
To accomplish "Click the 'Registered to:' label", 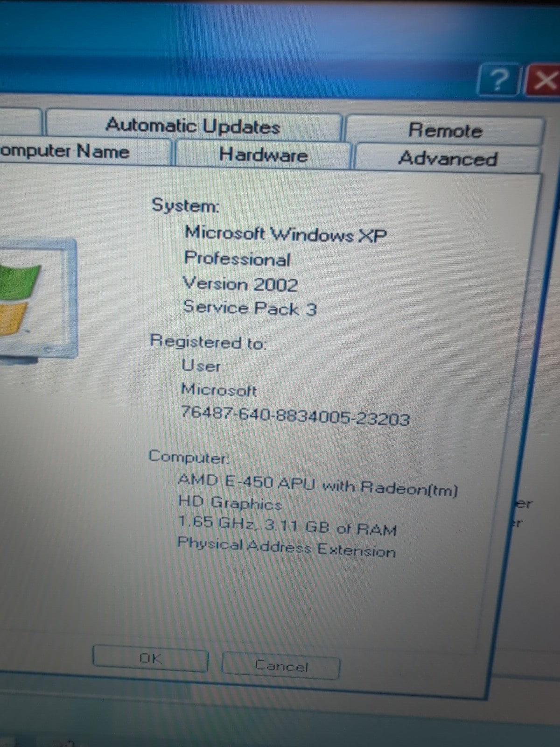I will pos(208,342).
